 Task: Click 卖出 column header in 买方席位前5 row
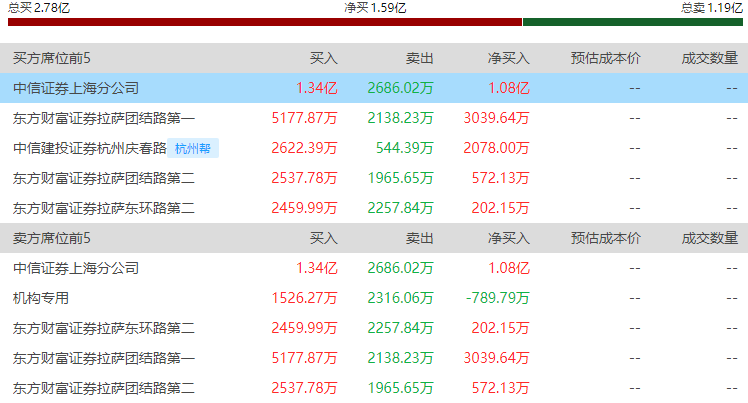[x=419, y=58]
